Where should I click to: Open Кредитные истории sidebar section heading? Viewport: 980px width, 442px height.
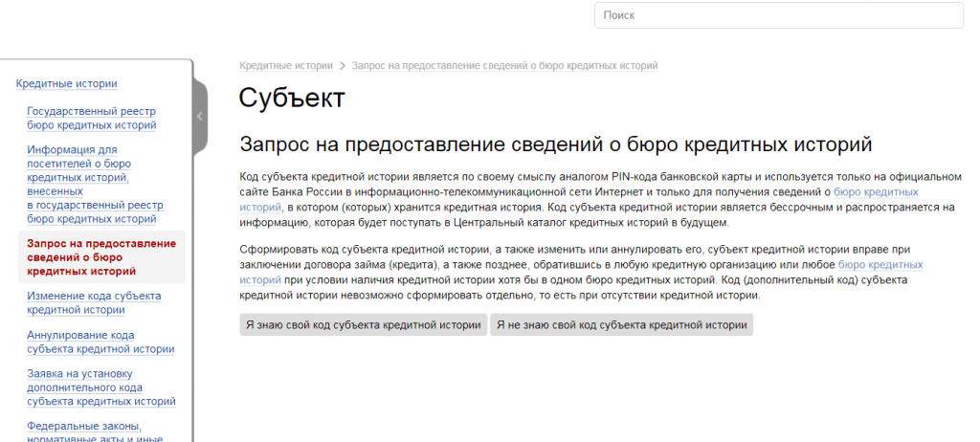click(67, 83)
